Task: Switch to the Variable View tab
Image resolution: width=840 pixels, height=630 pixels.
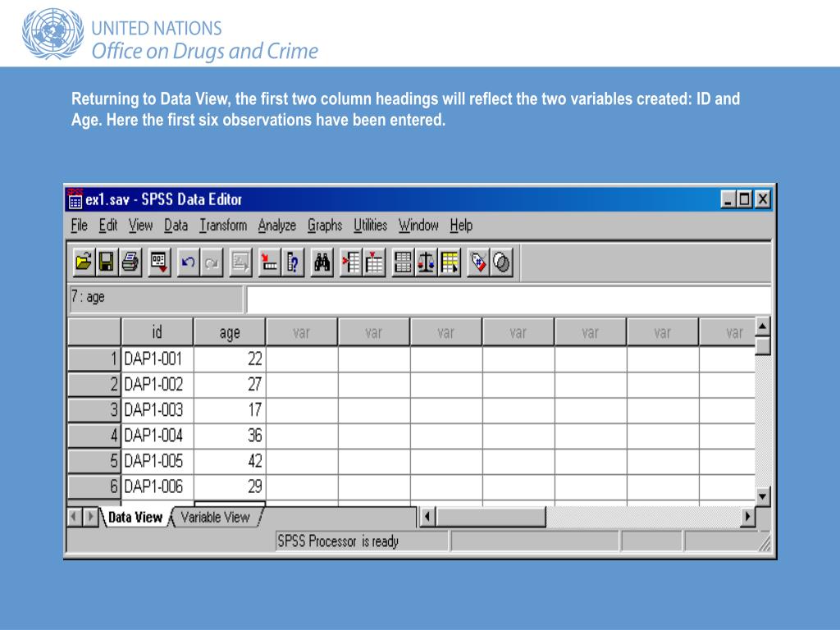Action: (x=216, y=518)
